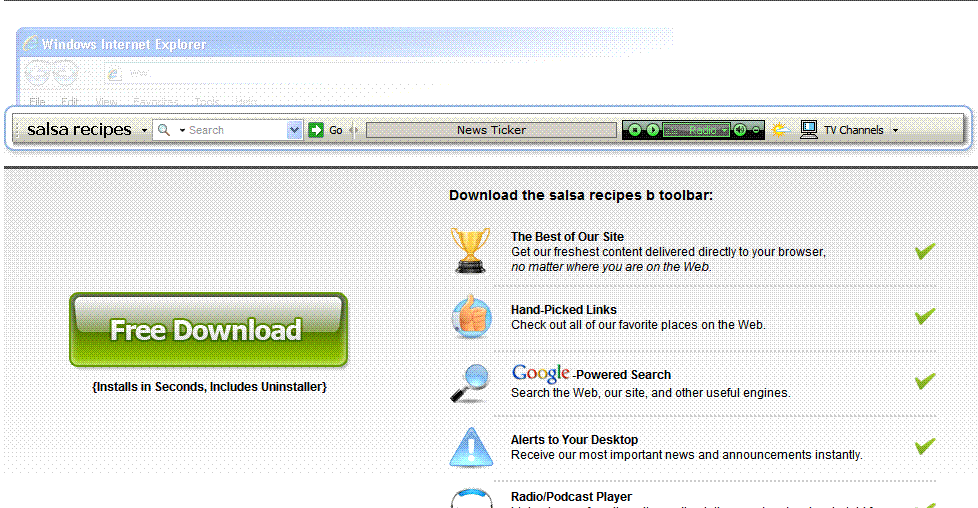Click the headphones Radio/Podcast Player icon

[x=471, y=498]
